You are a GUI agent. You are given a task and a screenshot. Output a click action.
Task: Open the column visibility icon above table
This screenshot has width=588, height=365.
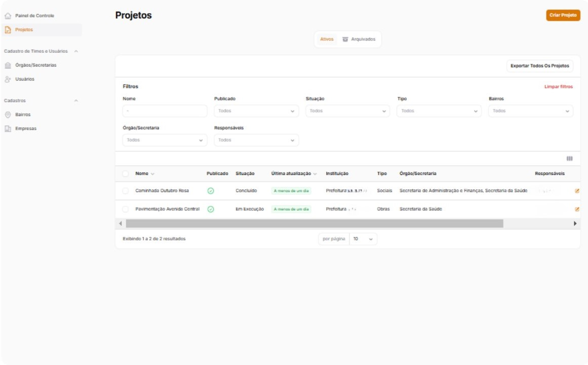[x=569, y=159]
